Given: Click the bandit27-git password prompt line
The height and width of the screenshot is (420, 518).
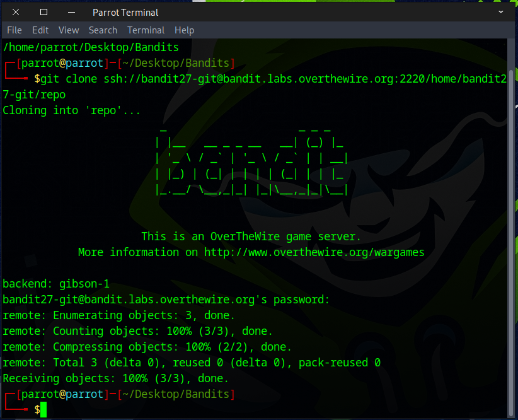Looking at the screenshot, I should click(166, 300).
